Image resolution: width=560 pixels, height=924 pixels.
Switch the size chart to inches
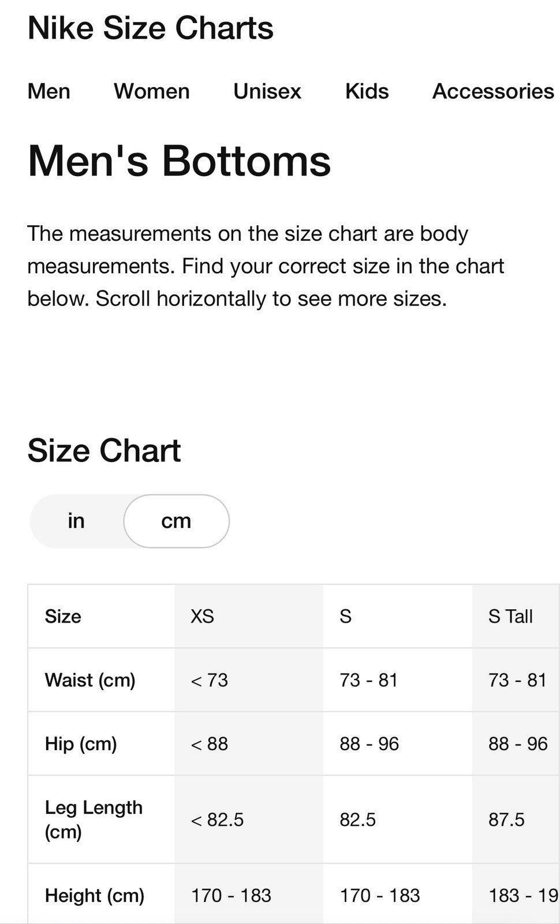pyautogui.click(x=76, y=521)
